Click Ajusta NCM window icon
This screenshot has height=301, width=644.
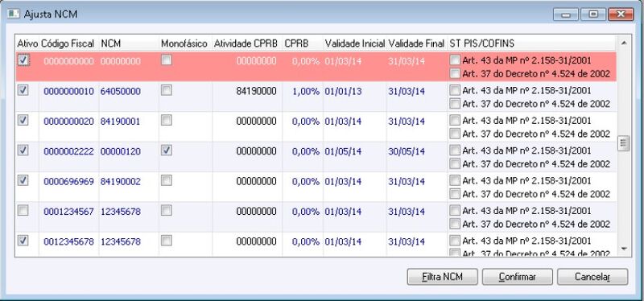pos(14,14)
